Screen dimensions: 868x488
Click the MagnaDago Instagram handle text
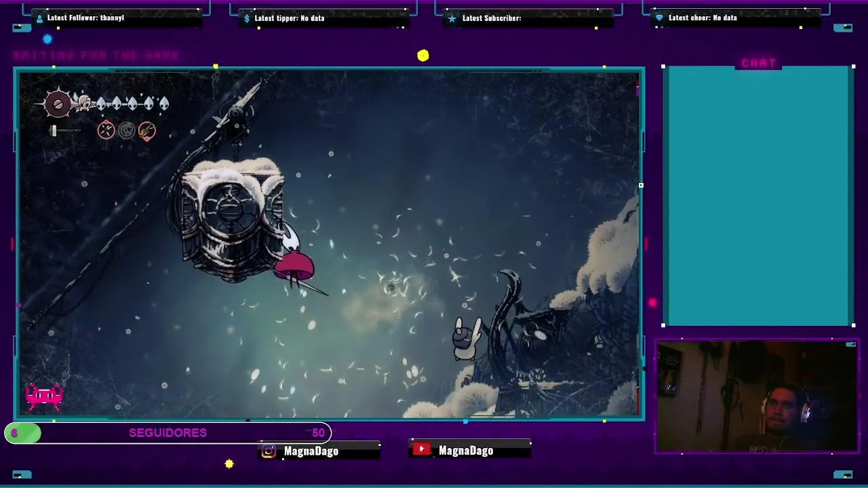pyautogui.click(x=311, y=451)
